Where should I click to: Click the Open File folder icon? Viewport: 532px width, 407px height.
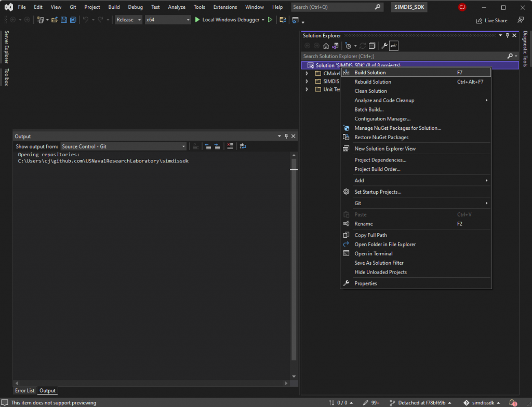pyautogui.click(x=54, y=20)
